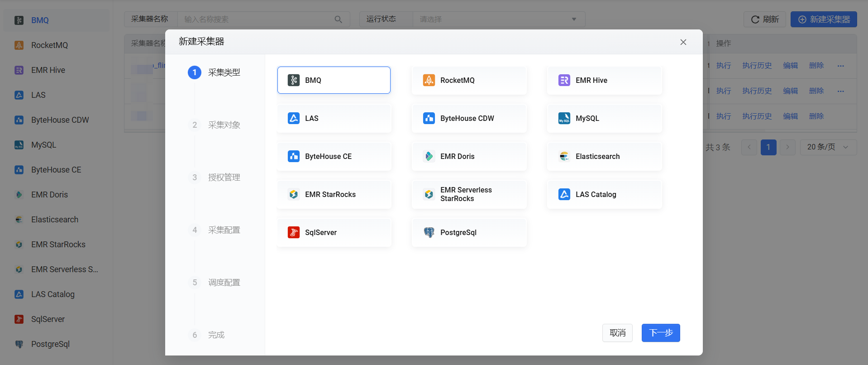Choose the PostgreSql card icon in the dialog
Screen dimensions: 868x365
[429, 232]
